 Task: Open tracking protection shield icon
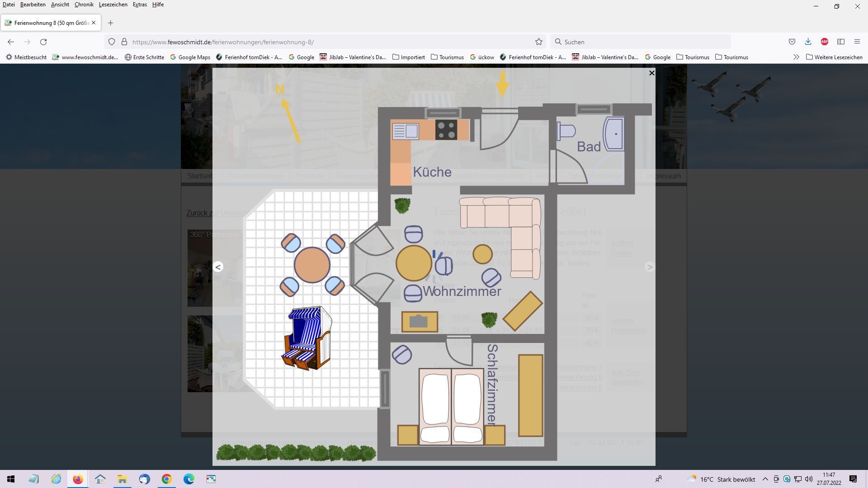[x=112, y=42]
